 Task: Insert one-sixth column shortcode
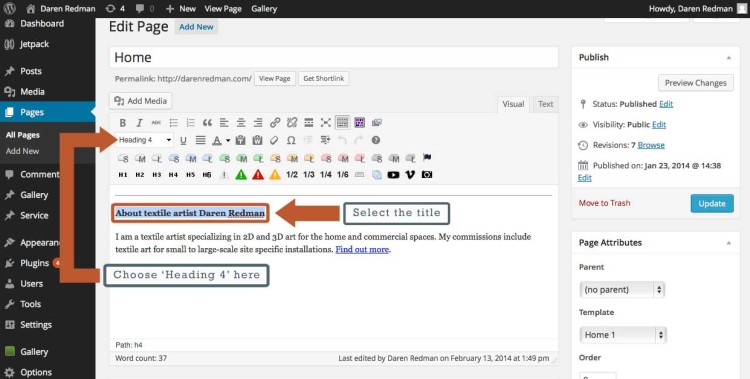342,175
